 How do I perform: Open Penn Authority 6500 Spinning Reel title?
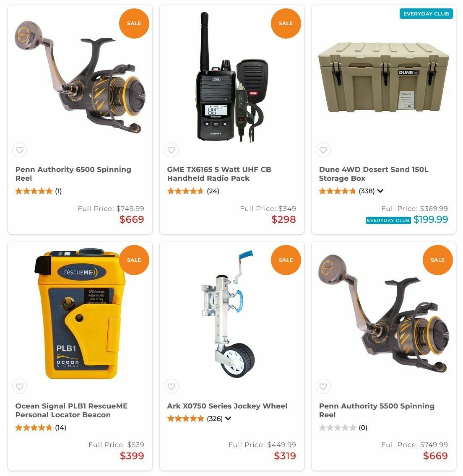(73, 174)
